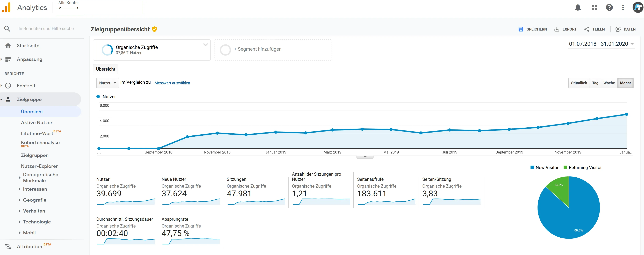Open the help question mark icon
This screenshot has width=644, height=255.
[x=609, y=8]
